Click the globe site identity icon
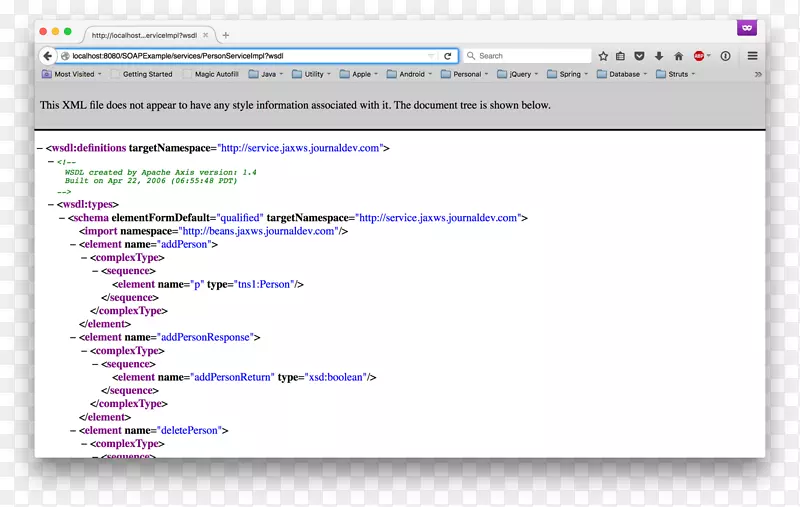 coord(65,56)
